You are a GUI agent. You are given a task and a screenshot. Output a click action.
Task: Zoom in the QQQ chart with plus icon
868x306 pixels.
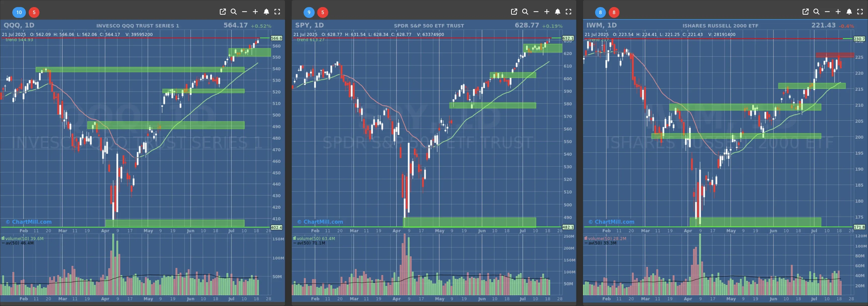pos(255,12)
